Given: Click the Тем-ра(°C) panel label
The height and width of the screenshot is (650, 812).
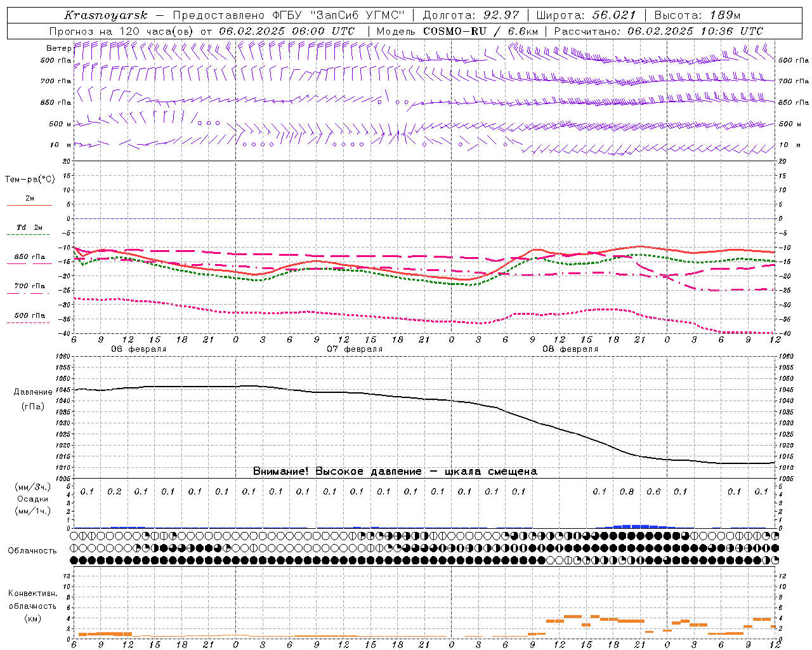Looking at the screenshot, I should click(30, 180).
